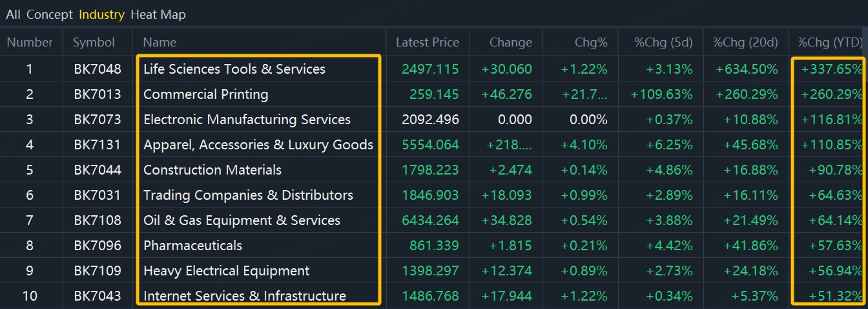This screenshot has height=309, width=868.
Task: Select the Commercial Printing industry
Action: click(x=205, y=94)
